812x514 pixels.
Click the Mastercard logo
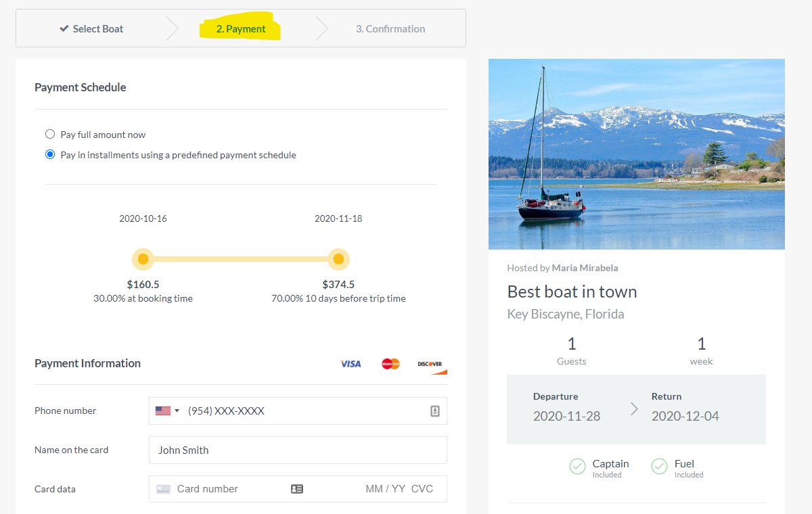(390, 364)
